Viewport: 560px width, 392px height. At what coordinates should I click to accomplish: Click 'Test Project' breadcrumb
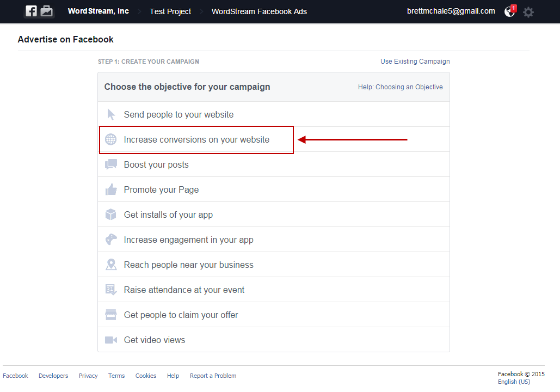(x=170, y=11)
